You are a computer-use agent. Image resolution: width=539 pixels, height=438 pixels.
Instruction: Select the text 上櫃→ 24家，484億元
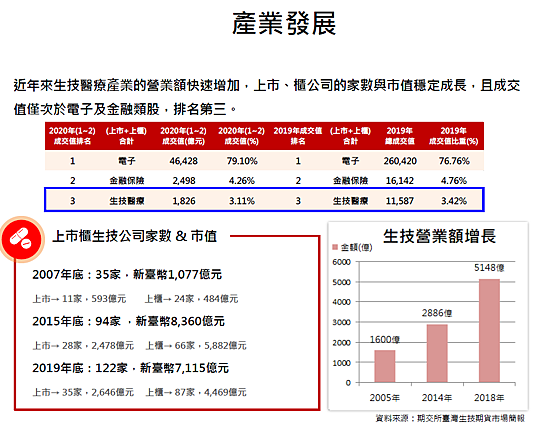(x=191, y=299)
